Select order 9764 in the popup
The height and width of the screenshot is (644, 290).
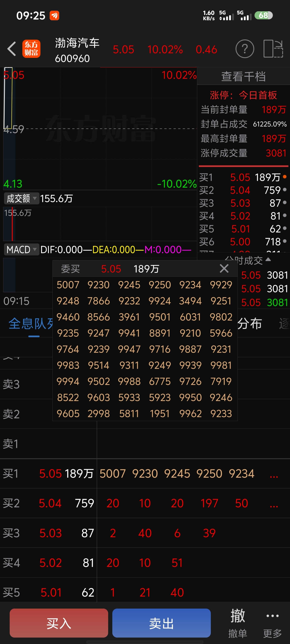68,349
